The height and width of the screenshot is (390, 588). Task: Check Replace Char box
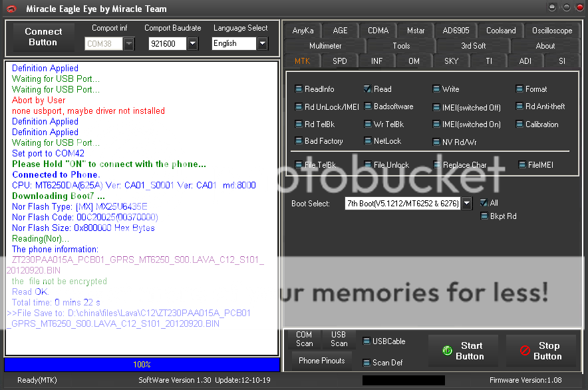pyautogui.click(x=437, y=165)
